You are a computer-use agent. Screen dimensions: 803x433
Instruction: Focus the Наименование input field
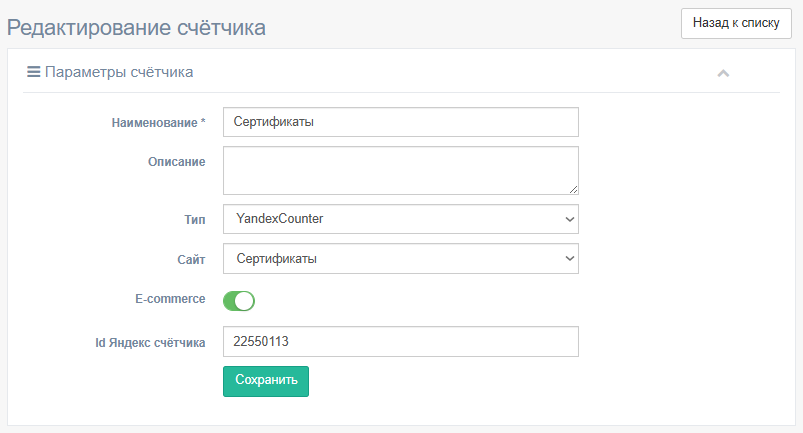[x=400, y=122]
